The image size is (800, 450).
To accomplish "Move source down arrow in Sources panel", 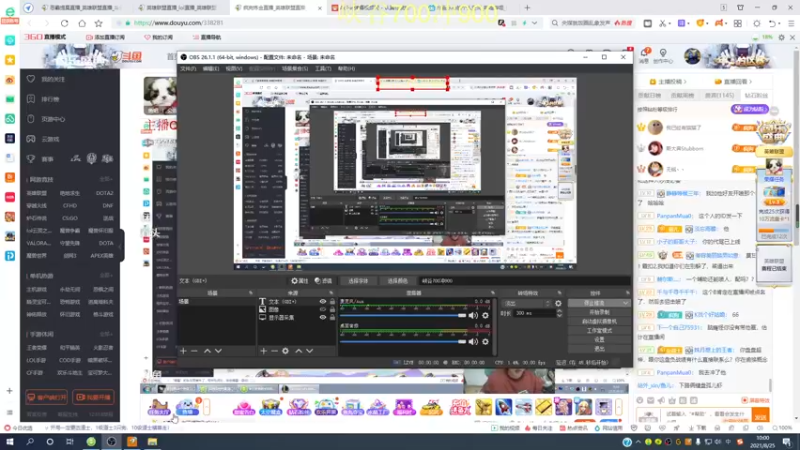I will click(310, 351).
